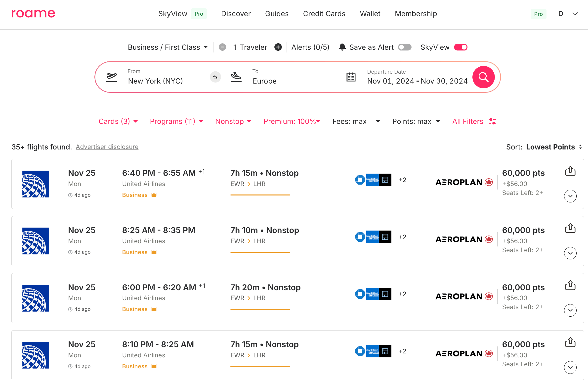
Task: Click the pink search button
Action: (483, 77)
